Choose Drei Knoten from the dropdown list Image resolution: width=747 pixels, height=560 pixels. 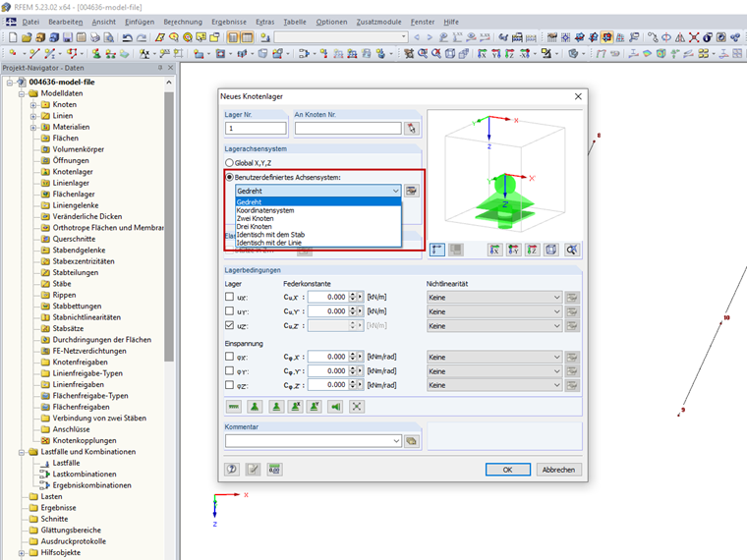[318, 227]
